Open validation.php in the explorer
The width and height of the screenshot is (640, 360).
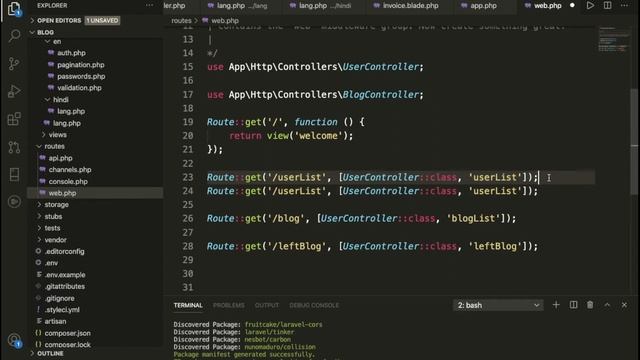79,88
